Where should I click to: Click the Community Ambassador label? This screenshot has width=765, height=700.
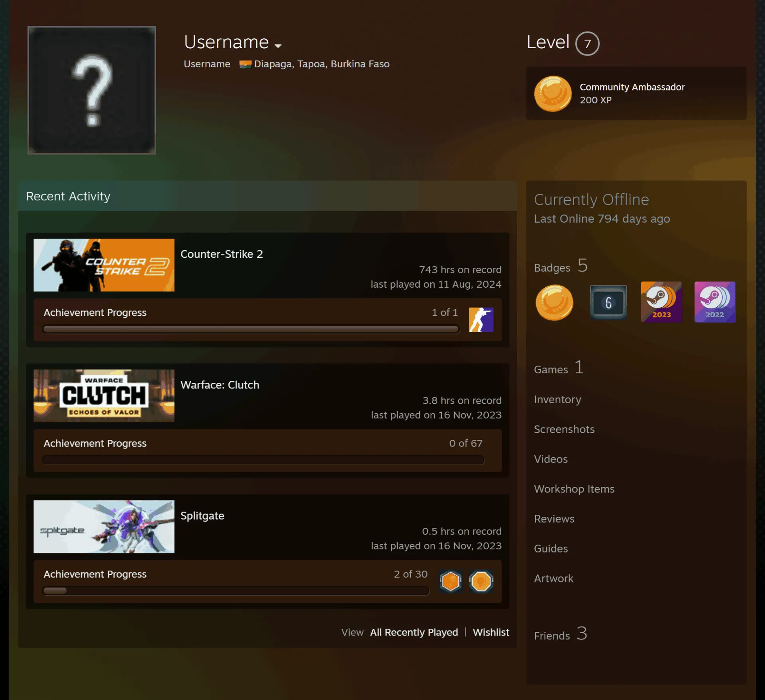(x=632, y=87)
